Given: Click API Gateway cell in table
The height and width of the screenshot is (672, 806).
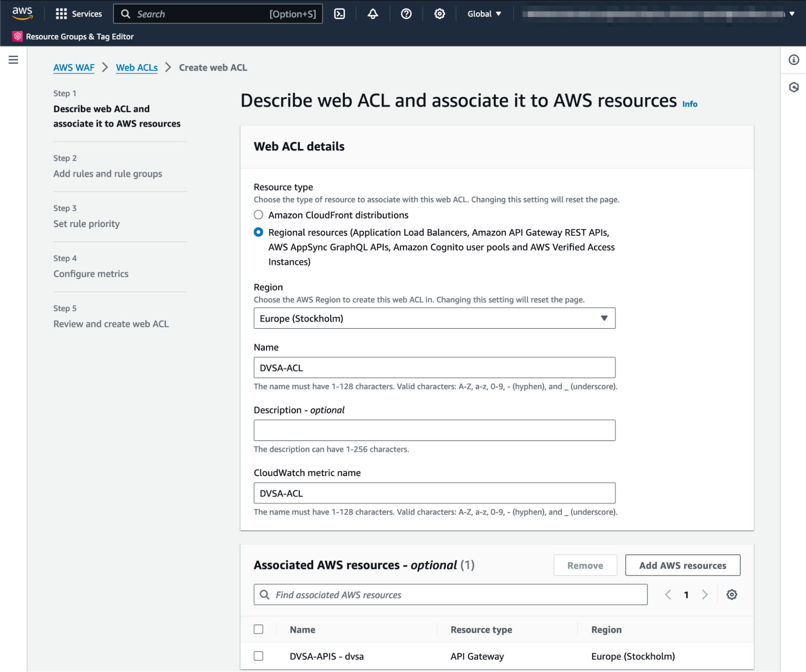Looking at the screenshot, I should tap(477, 656).
